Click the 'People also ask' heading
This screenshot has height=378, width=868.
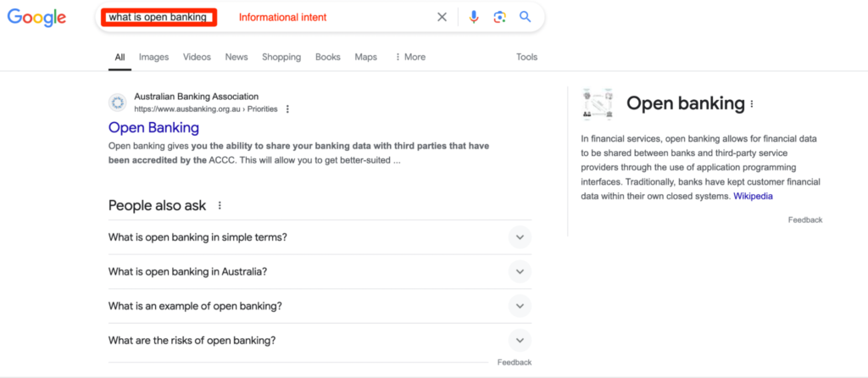click(x=157, y=206)
